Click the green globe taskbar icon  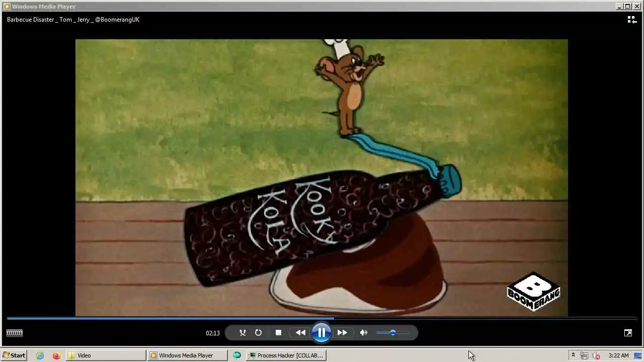[237, 355]
